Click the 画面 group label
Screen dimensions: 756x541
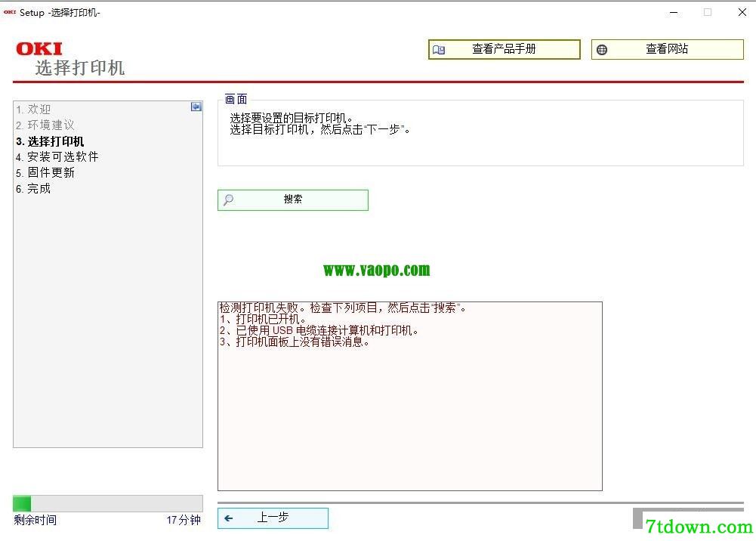tap(236, 99)
